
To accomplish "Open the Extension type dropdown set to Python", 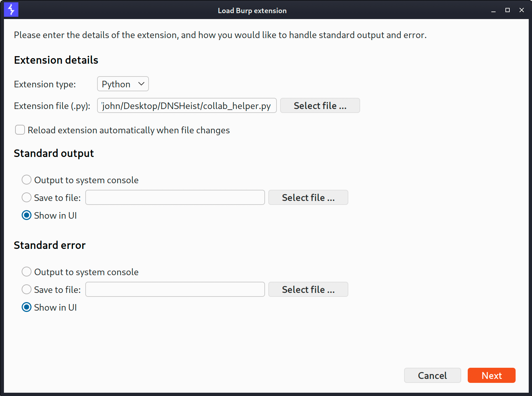I will [123, 84].
